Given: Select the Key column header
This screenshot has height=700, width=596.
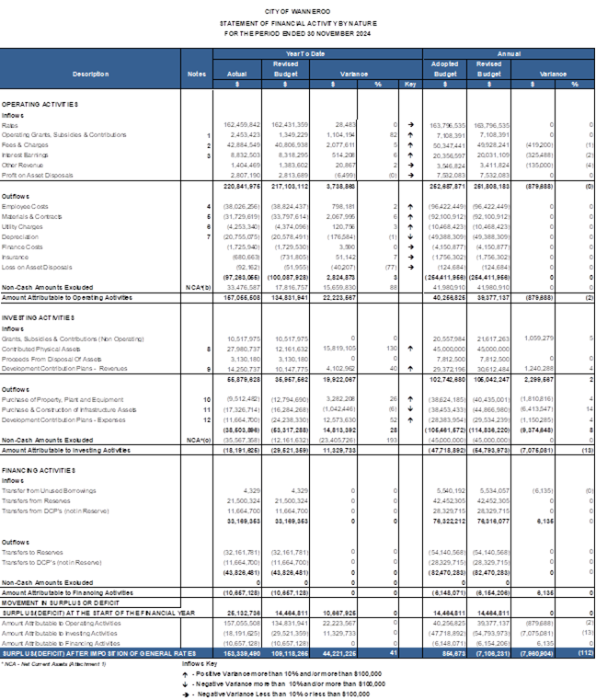Looking at the screenshot, I should click(x=409, y=84).
